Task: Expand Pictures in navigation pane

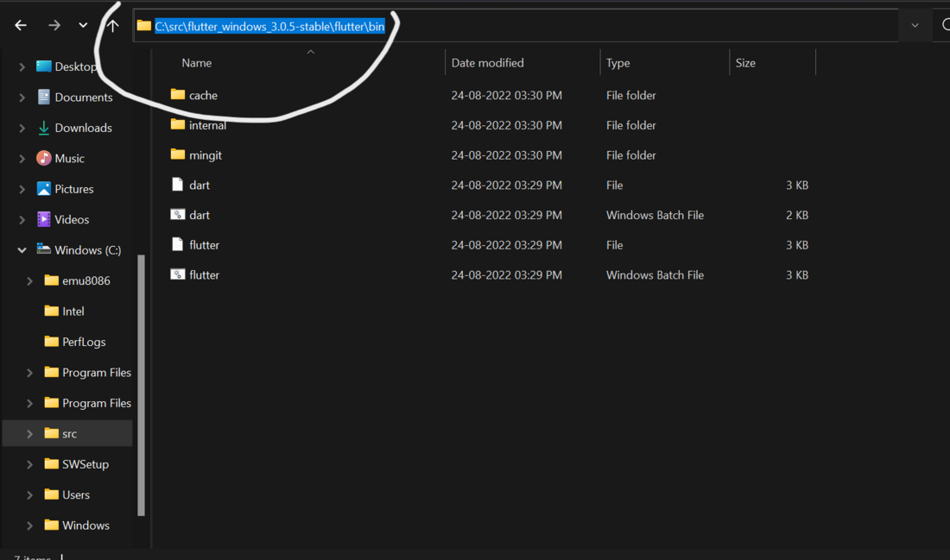Action: point(22,189)
